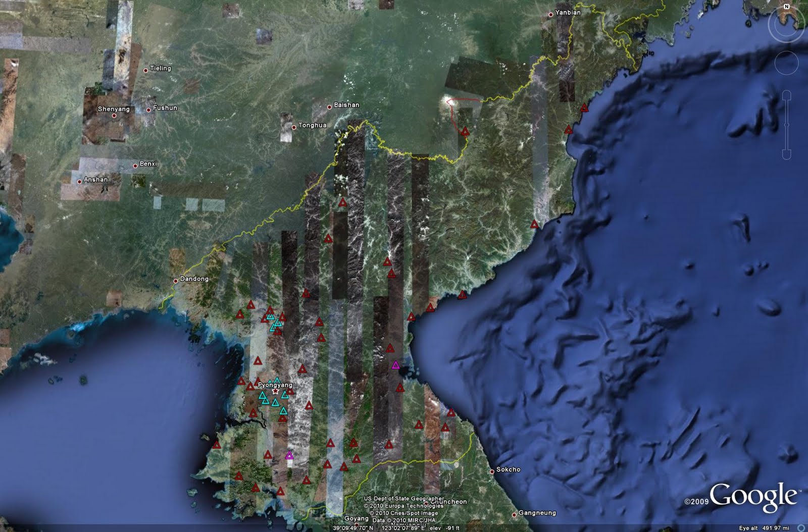The width and height of the screenshot is (808, 532).
Task: Click the Yanbian city dot marker
Action: point(551,14)
